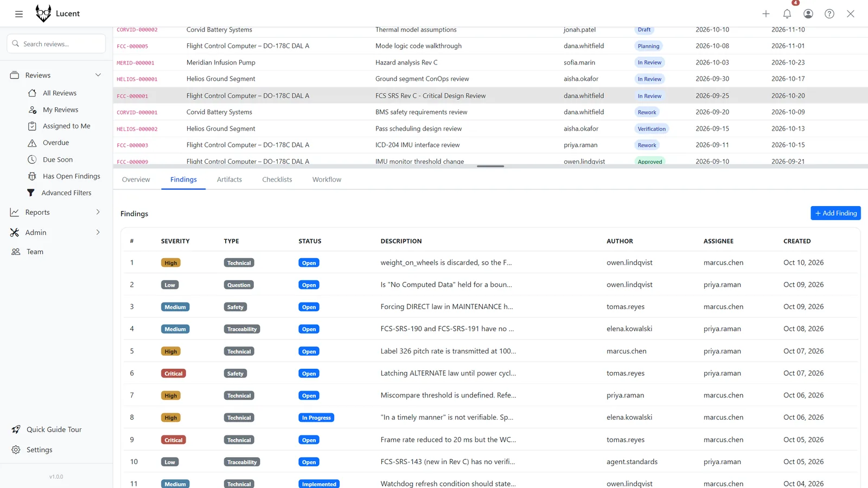Viewport: 868px width, 488px height.
Task: Click the plus icon in top bar
Action: pos(766,14)
